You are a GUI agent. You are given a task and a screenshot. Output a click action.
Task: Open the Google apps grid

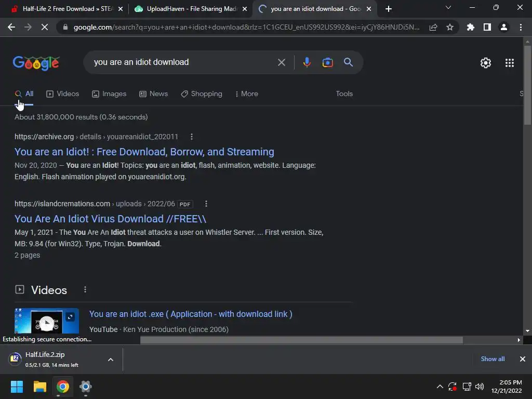click(x=509, y=63)
